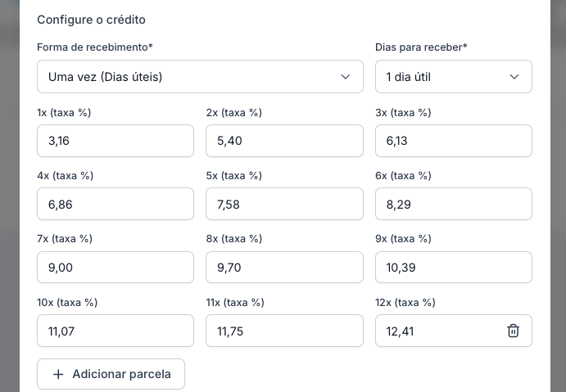The width and height of the screenshot is (566, 392).
Task: Select the 11x taxa input
Action: [x=284, y=331]
